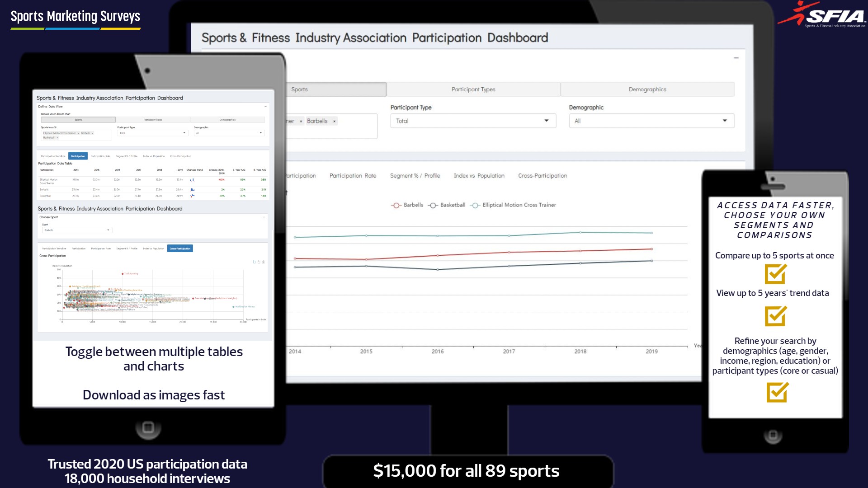The image size is (868, 488).
Task: Select tablet's highlighted Cross-Participation tab
Action: coord(180,249)
